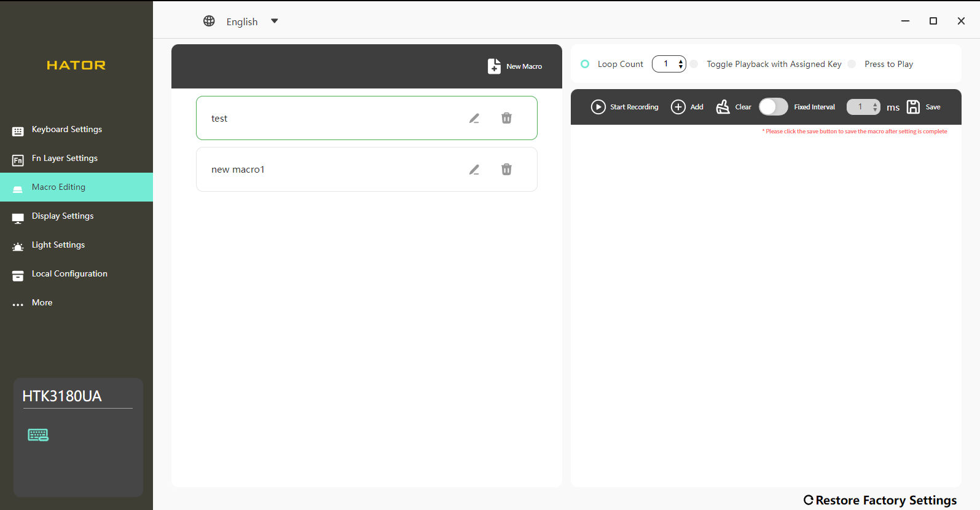Click Restore Factory Settings
Image resolution: width=980 pixels, height=510 pixels.
click(x=880, y=500)
